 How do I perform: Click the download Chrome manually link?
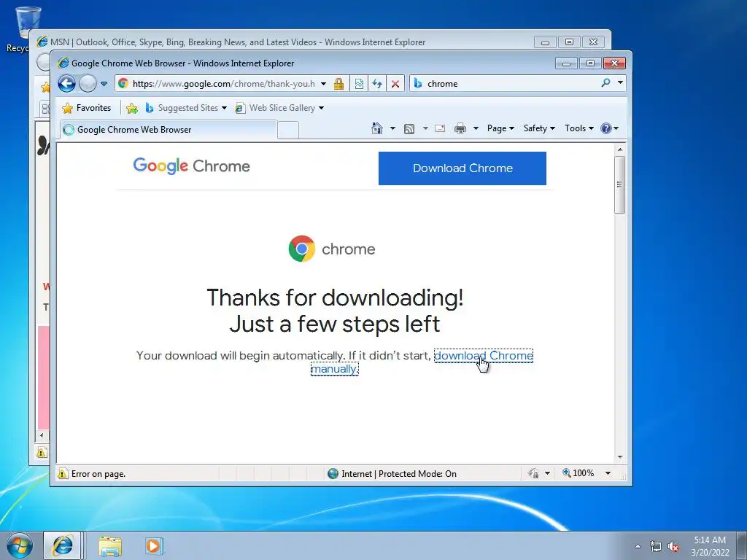(x=483, y=356)
